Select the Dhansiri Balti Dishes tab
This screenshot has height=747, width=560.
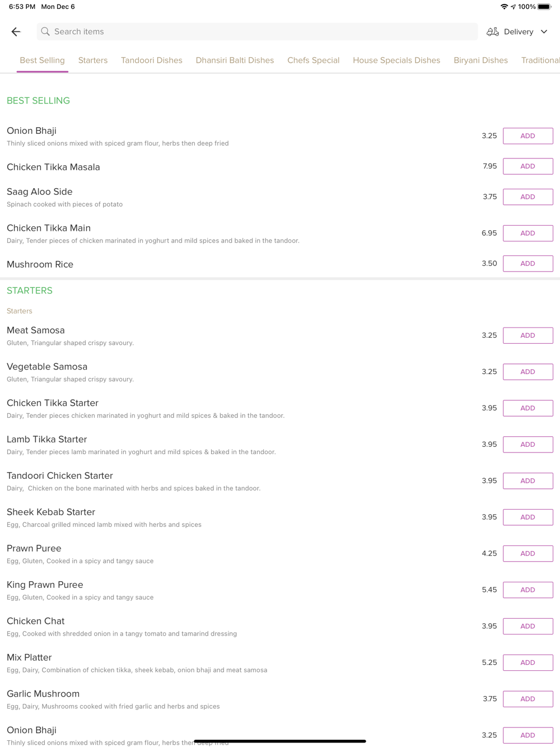click(235, 60)
